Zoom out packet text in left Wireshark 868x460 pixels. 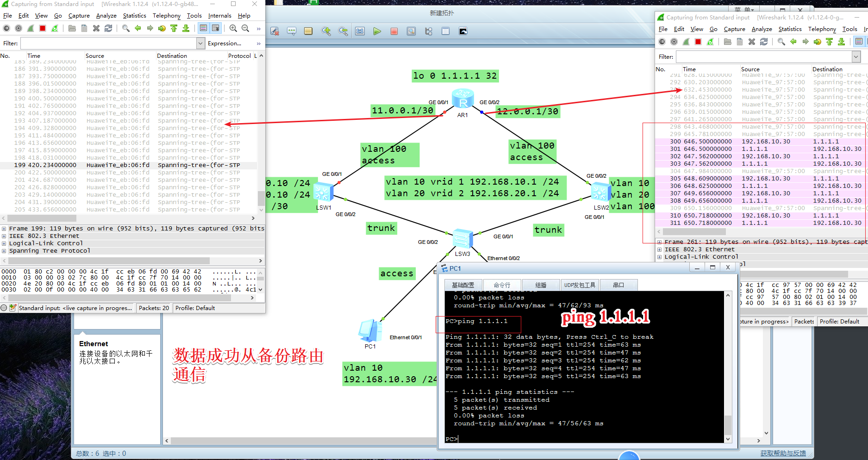pos(245,28)
